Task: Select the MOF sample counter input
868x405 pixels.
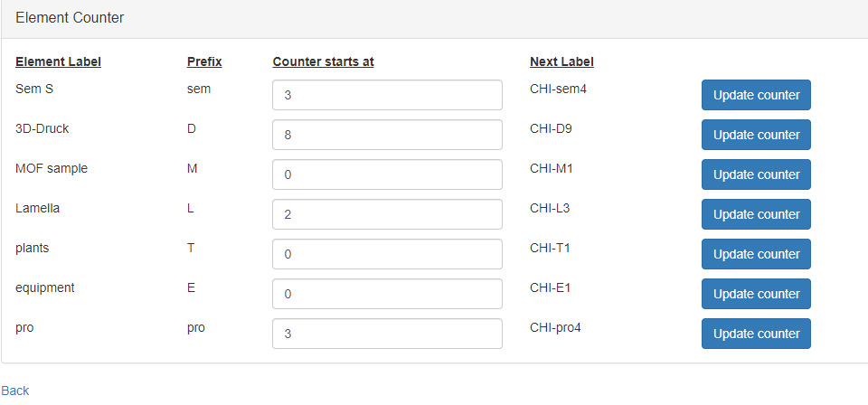Action: (387, 174)
